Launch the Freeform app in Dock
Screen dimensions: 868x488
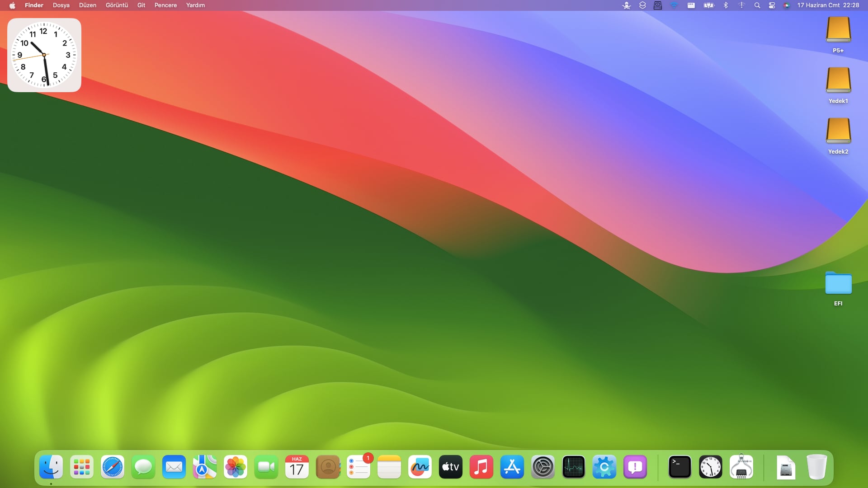pyautogui.click(x=420, y=467)
